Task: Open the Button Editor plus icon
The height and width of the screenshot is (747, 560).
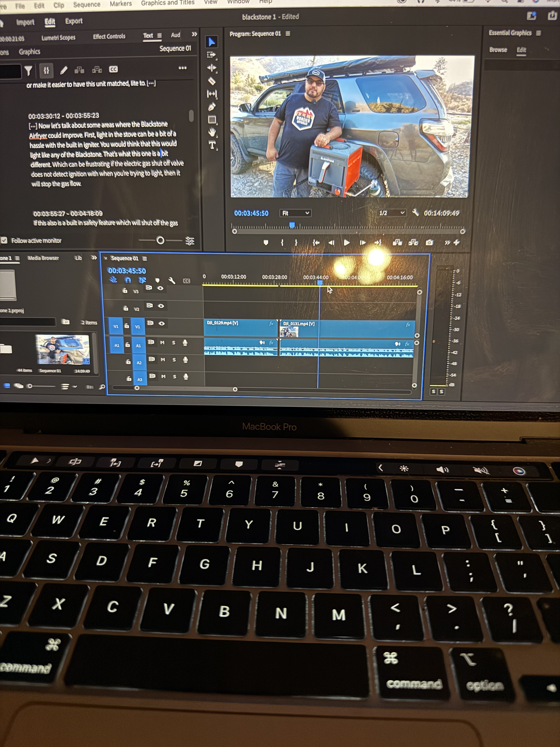Action: tap(456, 243)
